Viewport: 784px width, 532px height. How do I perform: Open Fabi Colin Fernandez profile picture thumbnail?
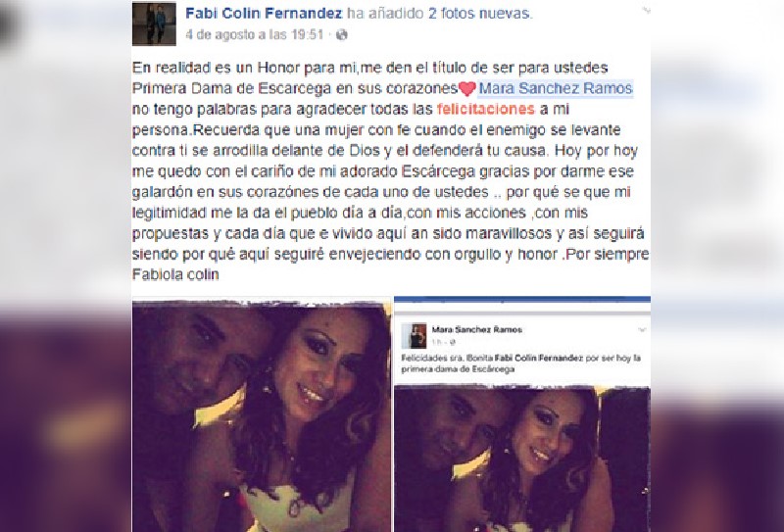point(154,24)
